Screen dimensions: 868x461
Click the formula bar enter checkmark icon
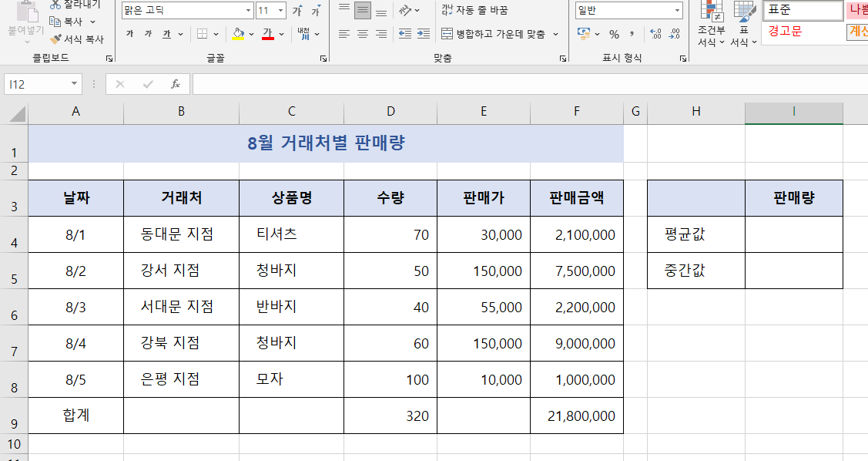point(148,84)
